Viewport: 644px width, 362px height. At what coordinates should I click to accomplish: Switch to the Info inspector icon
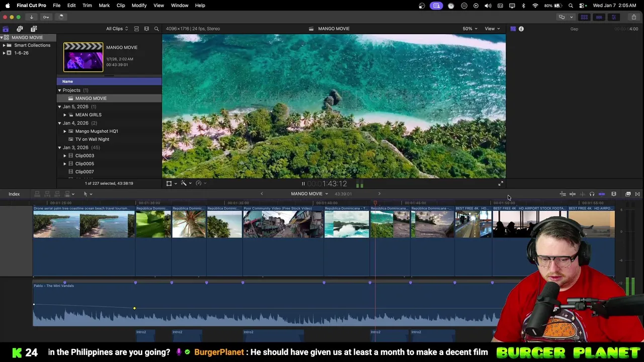tap(521, 29)
